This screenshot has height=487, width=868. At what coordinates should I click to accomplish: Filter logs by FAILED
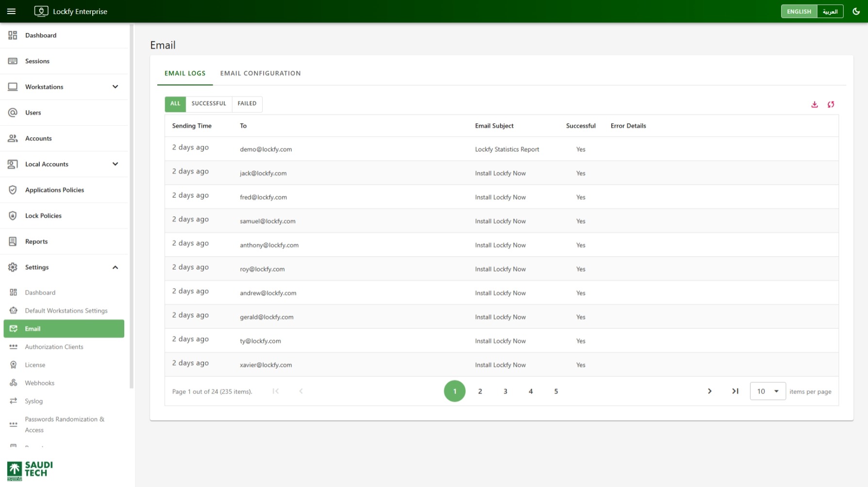pyautogui.click(x=247, y=104)
